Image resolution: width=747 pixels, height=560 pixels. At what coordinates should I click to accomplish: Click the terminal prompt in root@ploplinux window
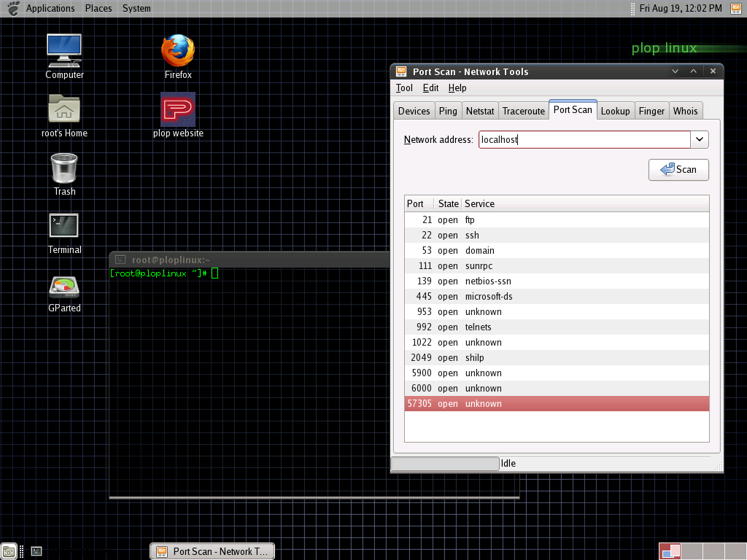tap(164, 273)
